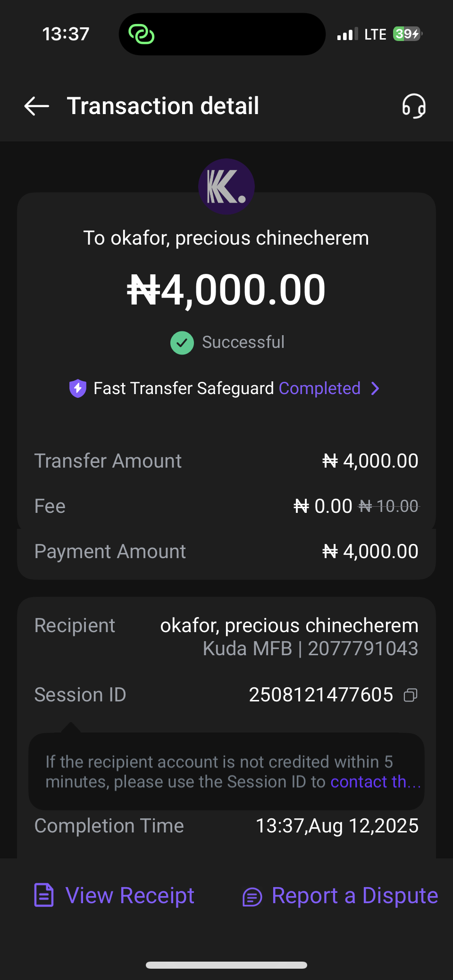
Task: Open customer support headset icon
Action: pos(414,106)
